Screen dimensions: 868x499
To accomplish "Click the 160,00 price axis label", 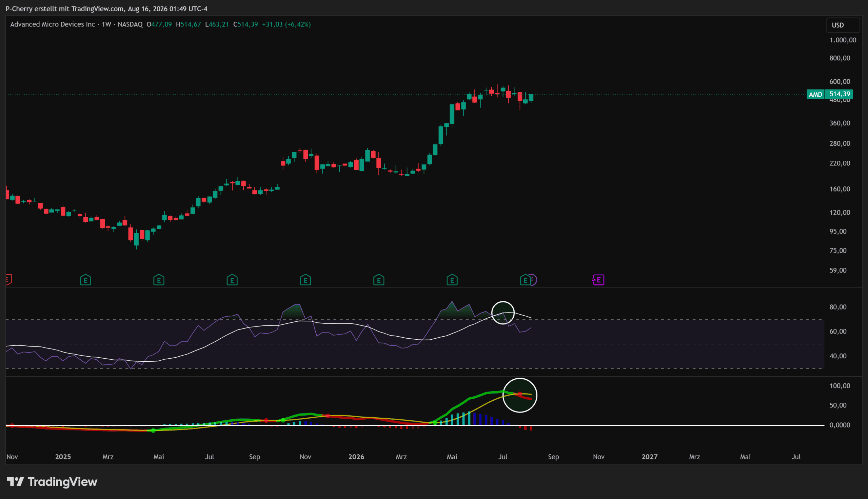I will pyautogui.click(x=840, y=189).
